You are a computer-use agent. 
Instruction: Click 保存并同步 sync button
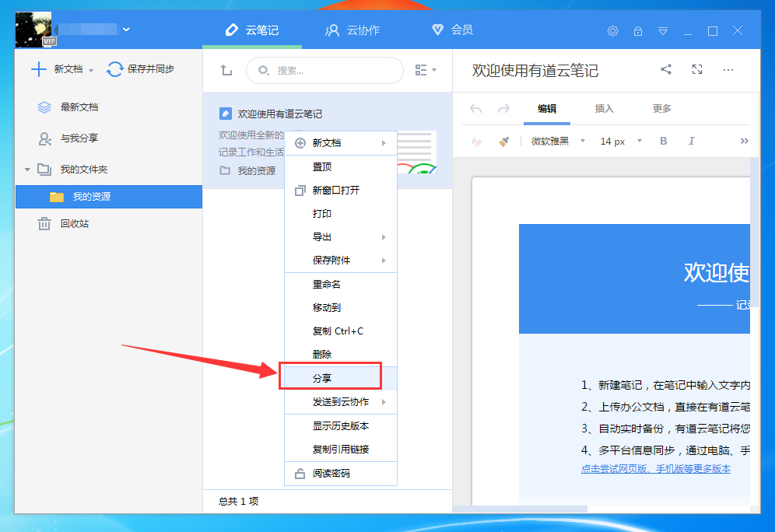click(140, 69)
